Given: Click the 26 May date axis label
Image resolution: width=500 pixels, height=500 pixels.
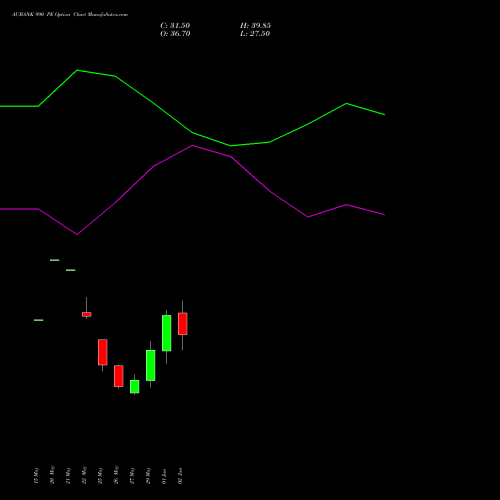Looking at the screenshot, I should click(116, 475).
